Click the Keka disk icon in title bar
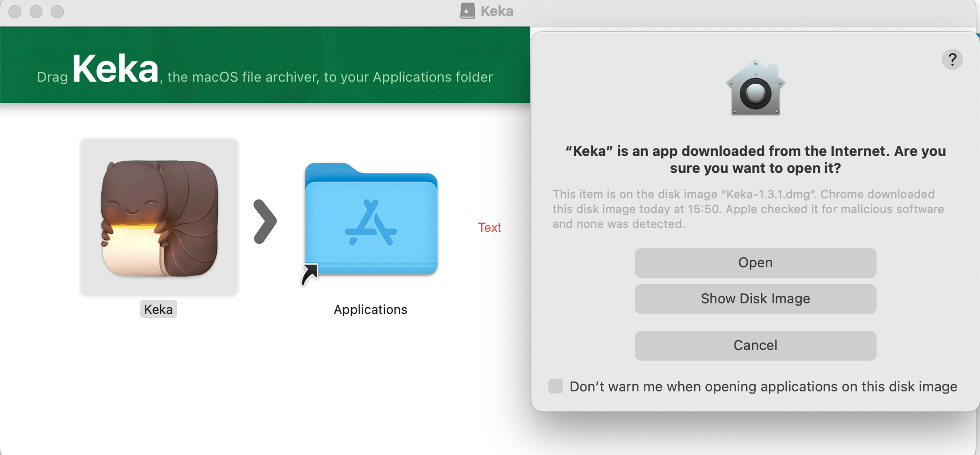980x455 pixels. tap(467, 11)
